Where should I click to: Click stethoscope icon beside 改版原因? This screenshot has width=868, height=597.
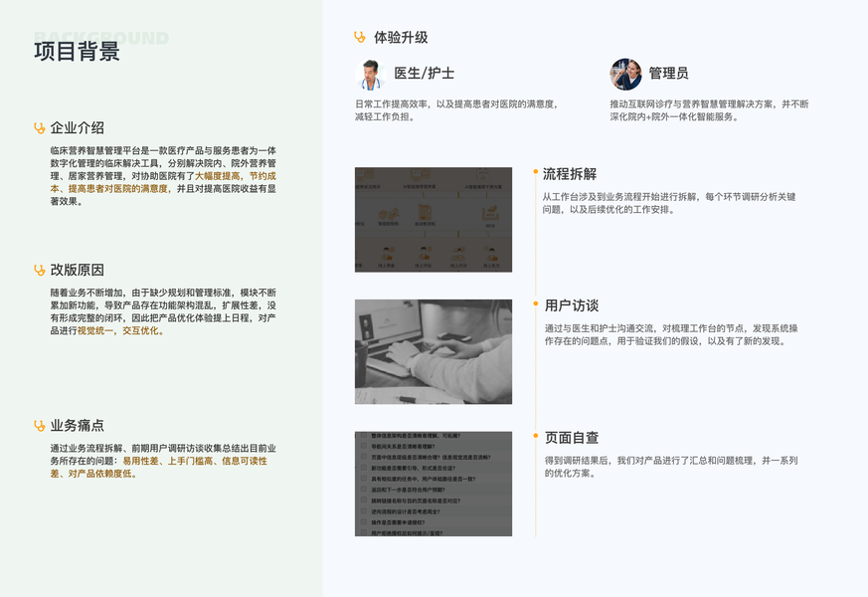point(40,271)
